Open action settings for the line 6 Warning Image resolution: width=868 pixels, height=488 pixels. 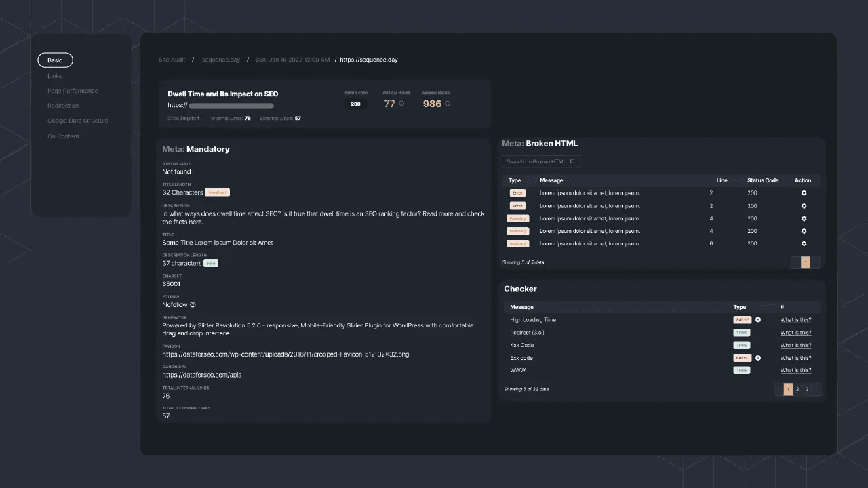point(804,244)
